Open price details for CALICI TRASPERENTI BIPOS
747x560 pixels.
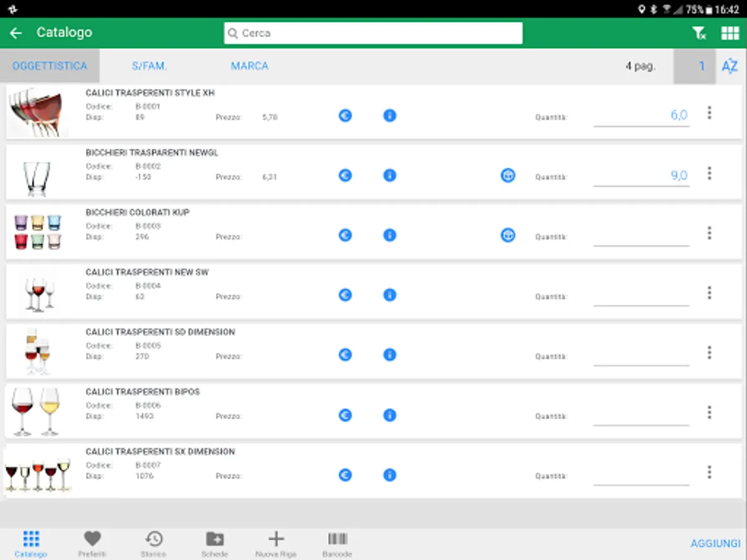(345, 415)
